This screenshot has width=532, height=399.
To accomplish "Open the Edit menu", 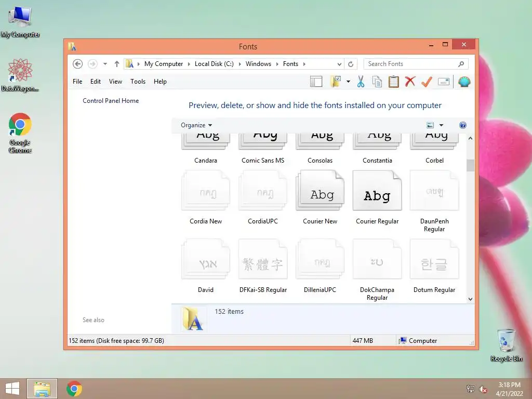I will point(96,82).
